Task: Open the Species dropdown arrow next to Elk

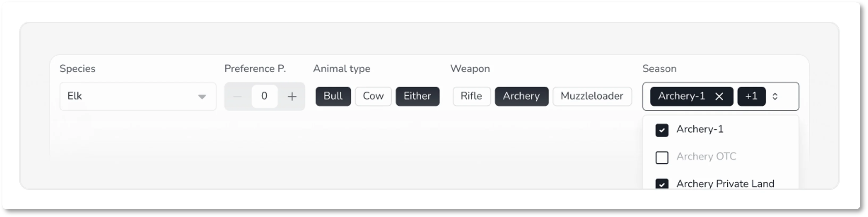Action: pos(202,97)
